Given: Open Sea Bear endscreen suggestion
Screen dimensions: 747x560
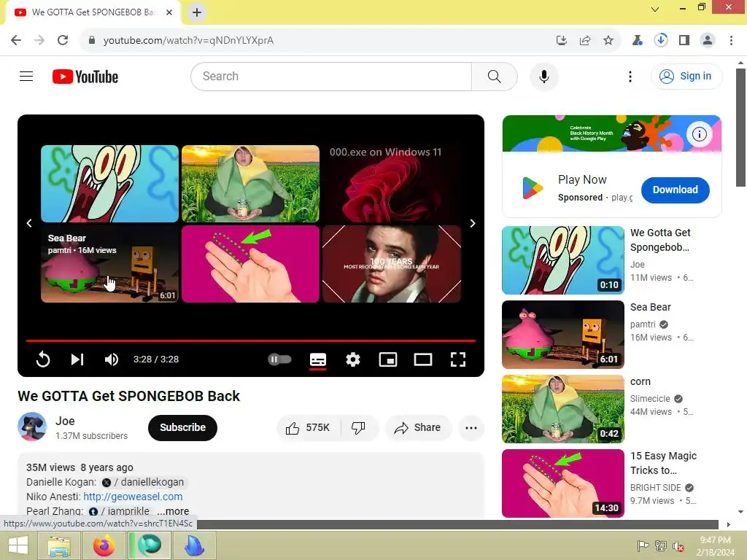Looking at the screenshot, I should [109, 263].
